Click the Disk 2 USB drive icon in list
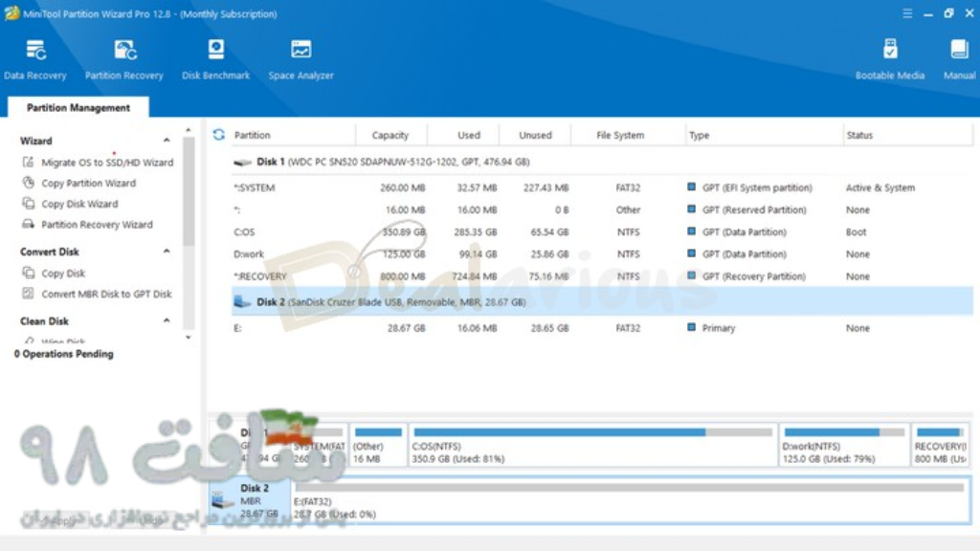 [x=242, y=301]
